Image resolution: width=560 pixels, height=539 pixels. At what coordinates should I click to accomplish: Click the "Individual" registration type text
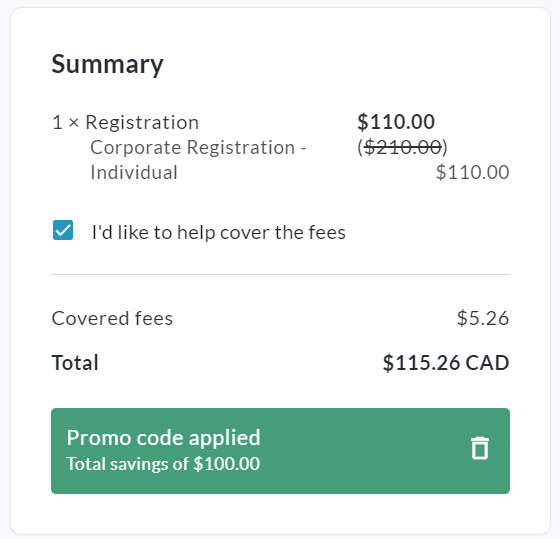[x=134, y=173]
